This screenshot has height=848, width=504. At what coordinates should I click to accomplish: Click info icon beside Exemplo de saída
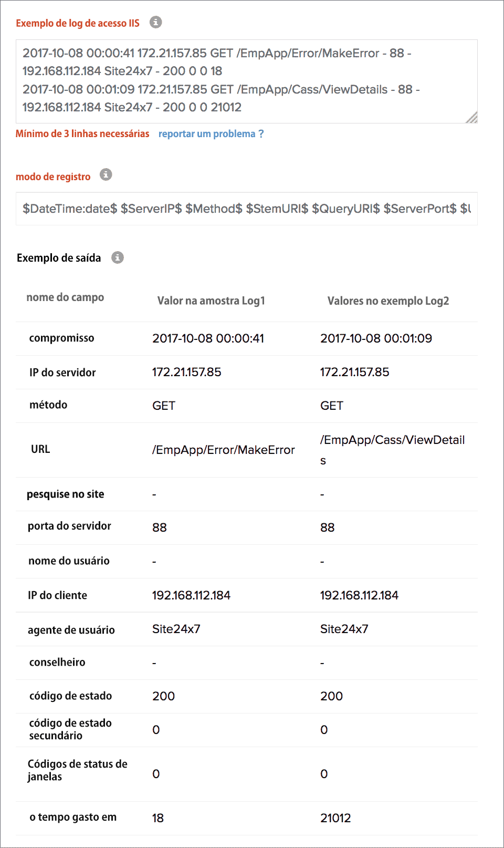coord(118,257)
